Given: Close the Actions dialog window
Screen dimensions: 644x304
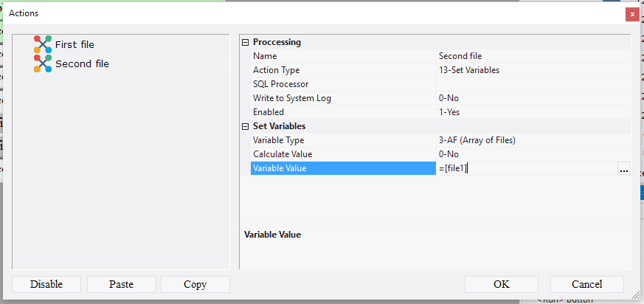Looking at the screenshot, I should point(632,14).
